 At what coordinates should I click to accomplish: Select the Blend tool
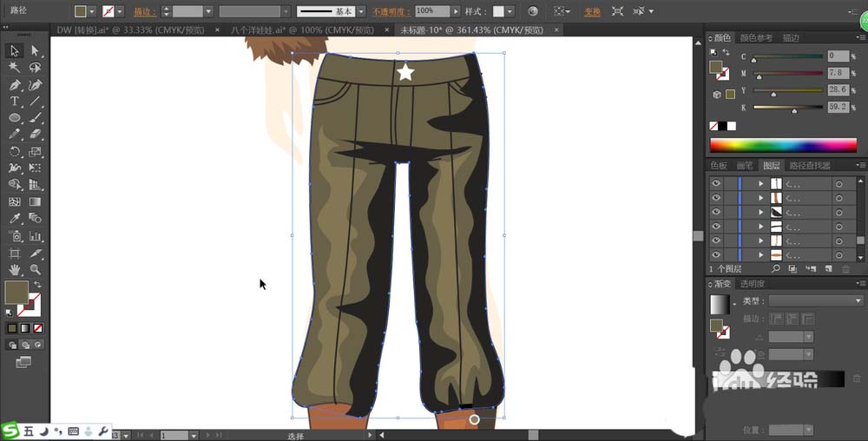coord(36,219)
